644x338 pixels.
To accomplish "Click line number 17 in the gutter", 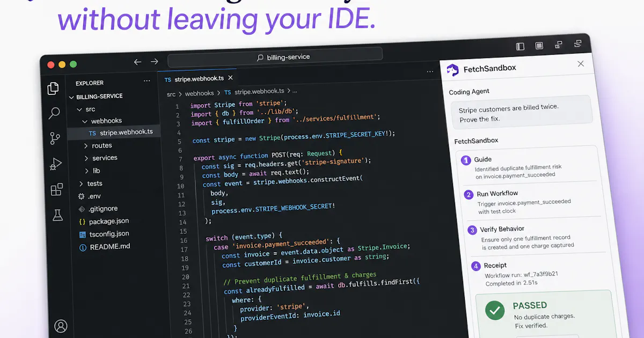I will click(184, 250).
